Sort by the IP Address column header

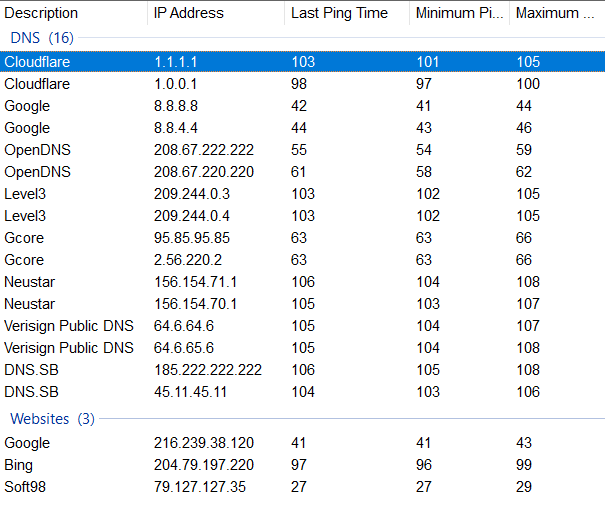(216, 13)
